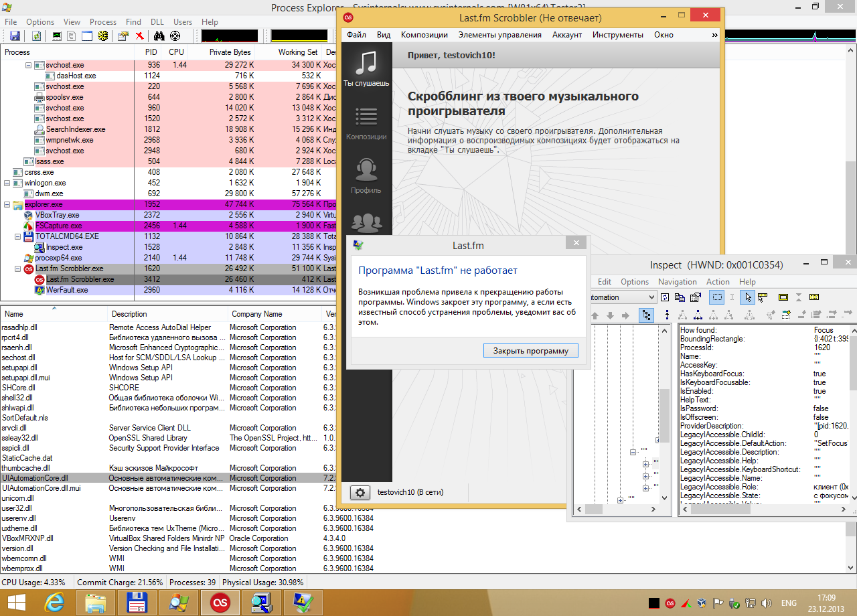Click the Last.fm taskbar button
This screenshot has height=616, width=857.
click(220, 603)
